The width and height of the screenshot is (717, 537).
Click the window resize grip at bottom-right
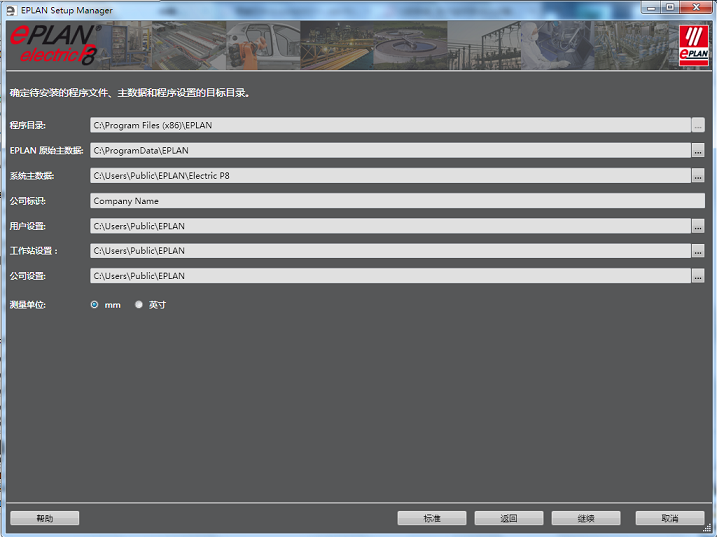click(x=709, y=530)
